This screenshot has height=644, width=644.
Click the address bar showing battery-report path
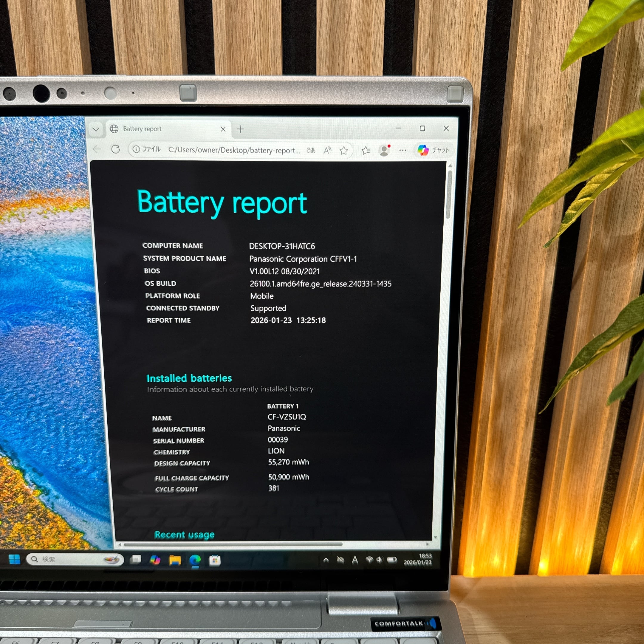pyautogui.click(x=234, y=150)
